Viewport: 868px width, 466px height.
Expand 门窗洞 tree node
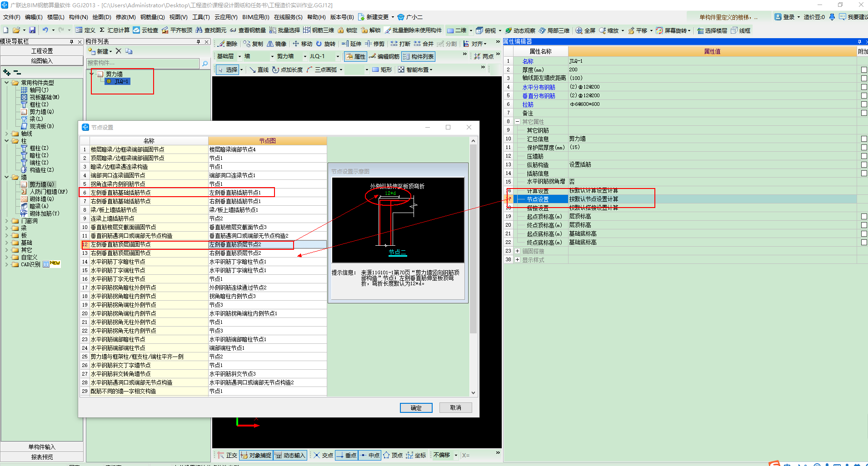click(x=7, y=221)
